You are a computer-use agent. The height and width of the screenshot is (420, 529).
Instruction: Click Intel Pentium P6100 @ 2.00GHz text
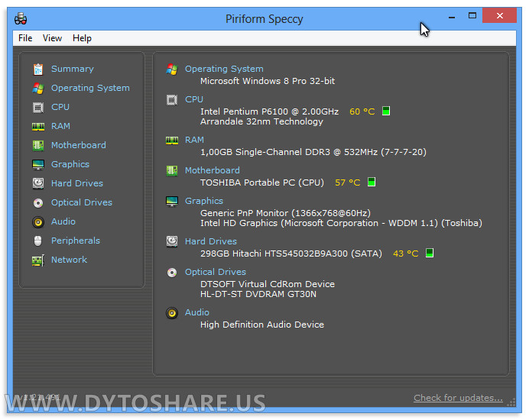pyautogui.click(x=270, y=111)
